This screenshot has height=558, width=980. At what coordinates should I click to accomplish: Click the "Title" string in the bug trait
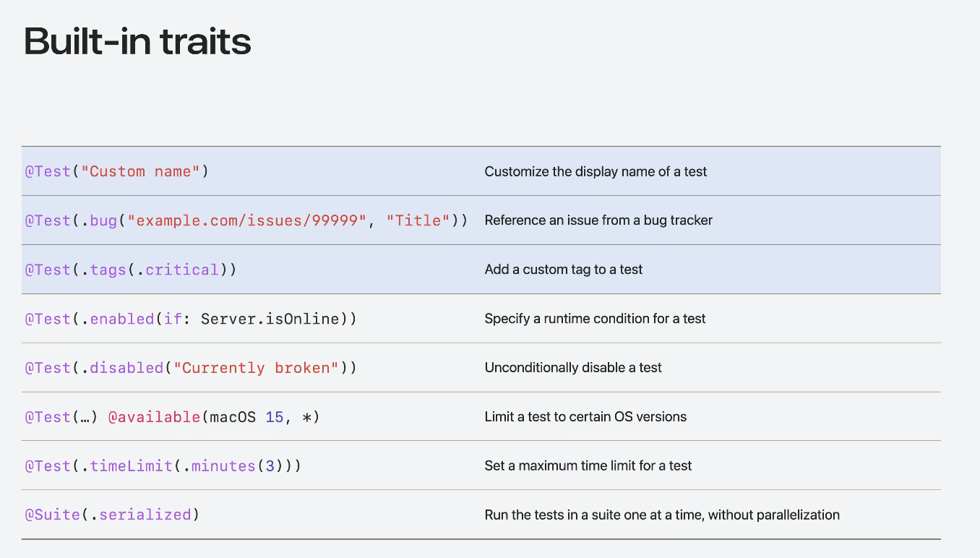click(x=418, y=220)
